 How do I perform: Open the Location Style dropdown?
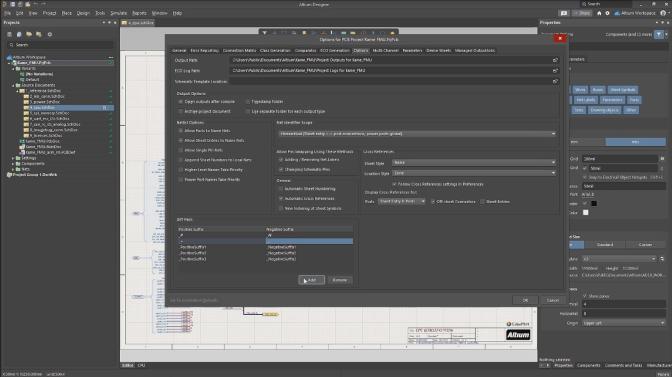(474, 173)
